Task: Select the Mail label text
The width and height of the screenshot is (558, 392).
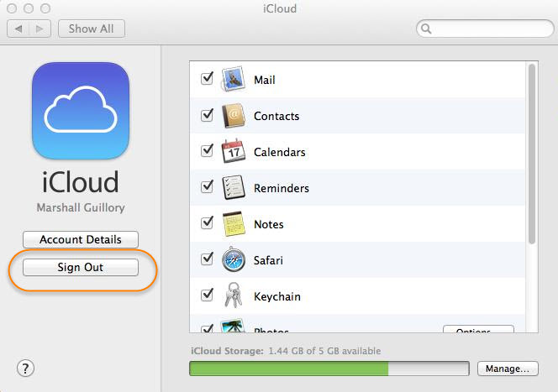Action: [265, 80]
